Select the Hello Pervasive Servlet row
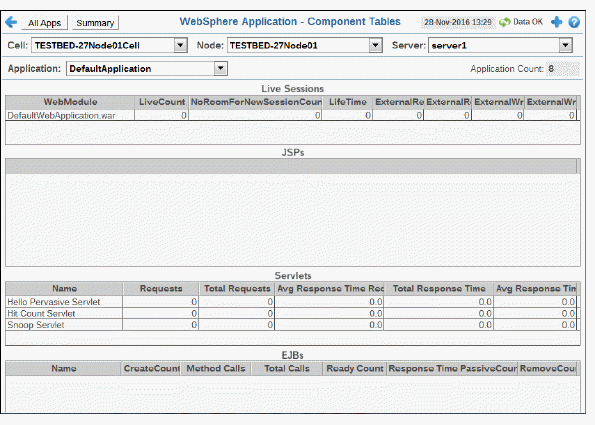This screenshot has width=595, height=425. coord(291,302)
